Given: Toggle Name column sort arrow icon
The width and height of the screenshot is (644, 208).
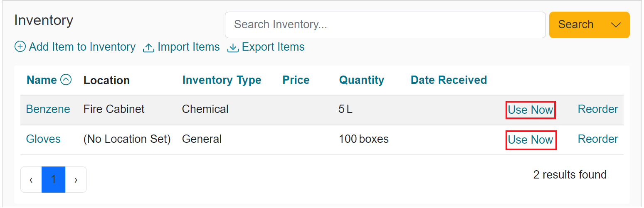Looking at the screenshot, I should coord(66,80).
